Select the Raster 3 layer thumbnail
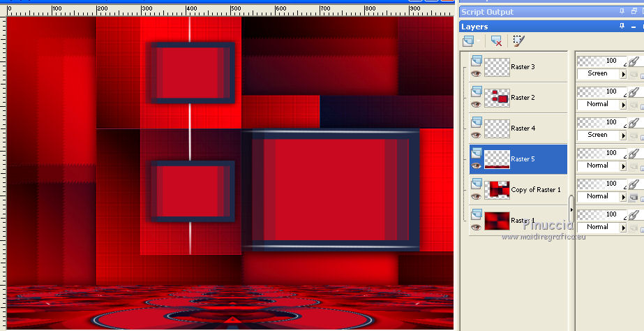644x331 pixels. pyautogui.click(x=497, y=67)
